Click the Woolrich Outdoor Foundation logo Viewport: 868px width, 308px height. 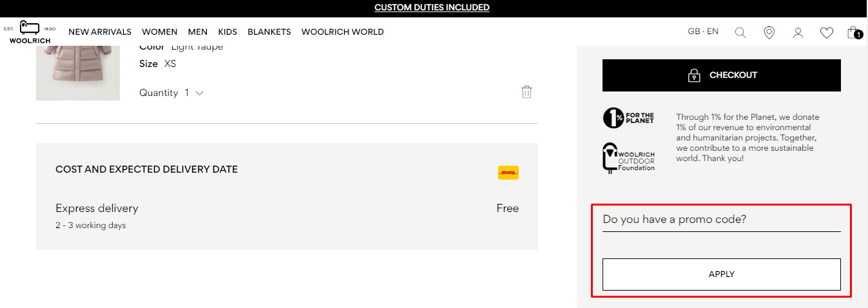(628, 158)
